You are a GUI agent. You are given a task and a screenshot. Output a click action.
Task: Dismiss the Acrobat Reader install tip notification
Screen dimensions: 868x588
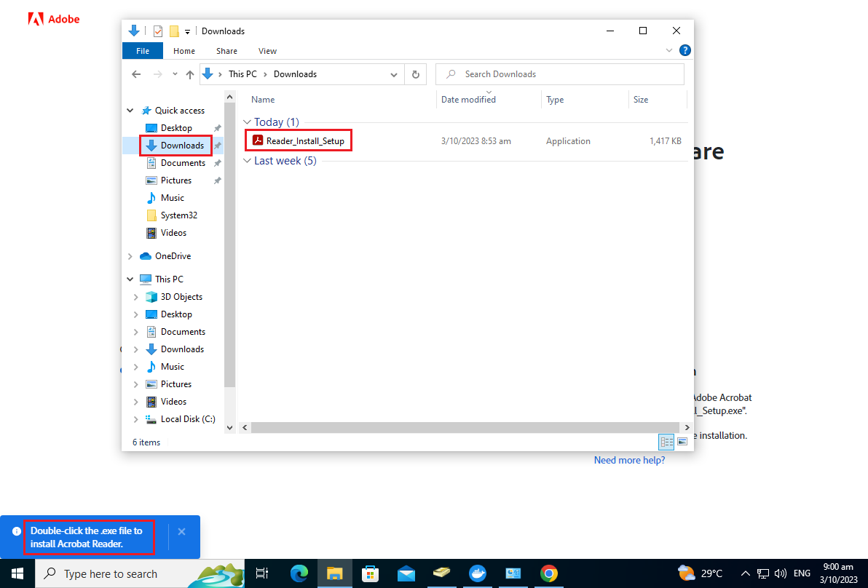(181, 531)
